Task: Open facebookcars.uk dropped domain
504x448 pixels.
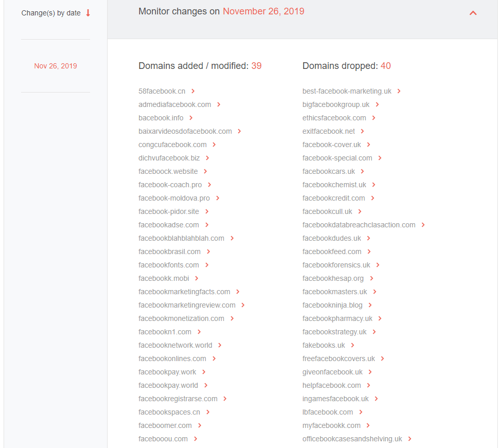Action: pyautogui.click(x=328, y=171)
